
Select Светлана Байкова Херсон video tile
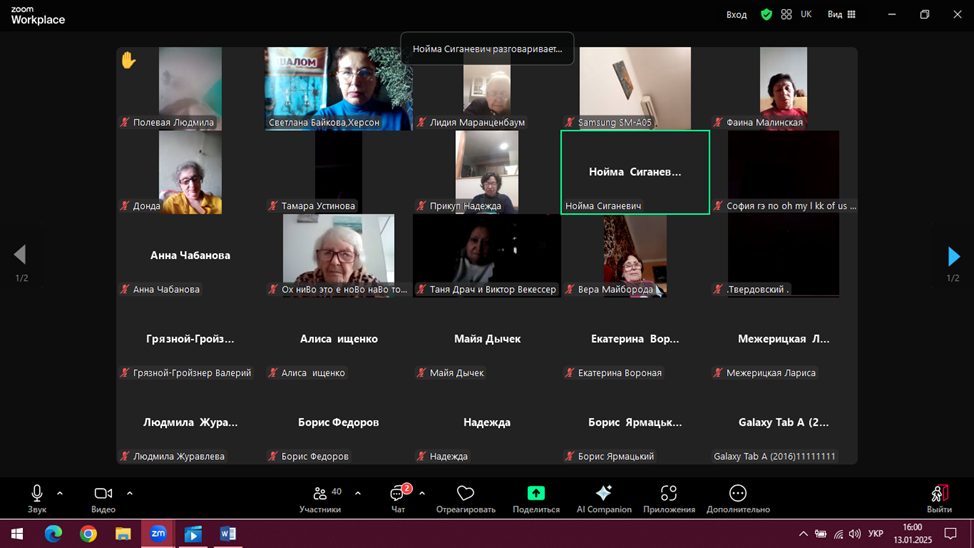(339, 88)
